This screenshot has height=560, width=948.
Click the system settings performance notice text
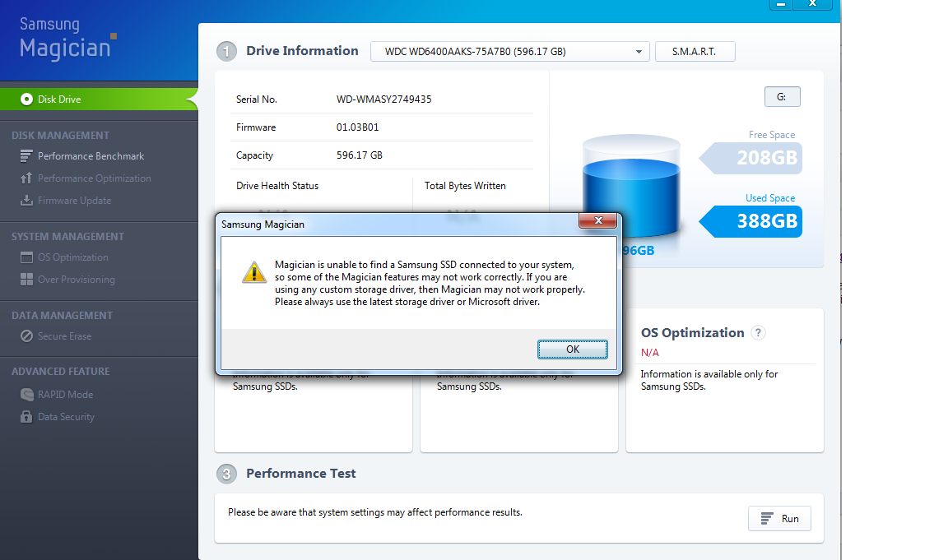pos(375,512)
